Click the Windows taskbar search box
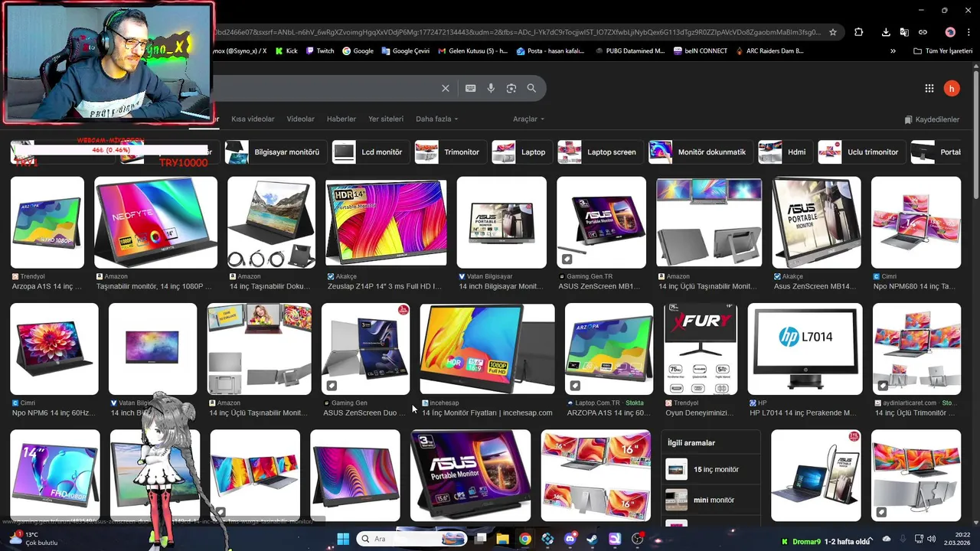The height and width of the screenshot is (551, 980). [x=411, y=539]
